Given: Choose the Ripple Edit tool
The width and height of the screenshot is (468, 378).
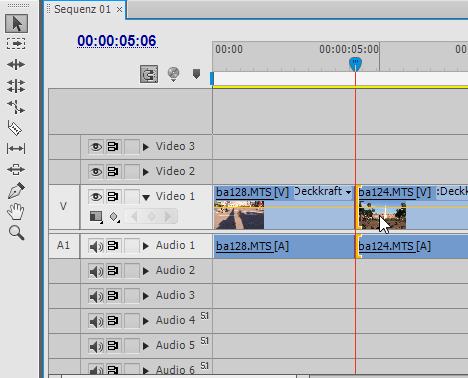Looking at the screenshot, I should (x=16, y=64).
